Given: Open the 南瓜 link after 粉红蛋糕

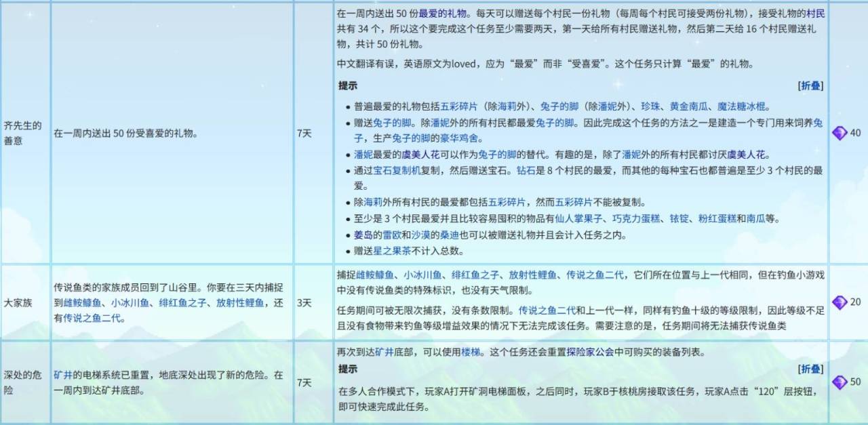Looking at the screenshot, I should (756, 218).
